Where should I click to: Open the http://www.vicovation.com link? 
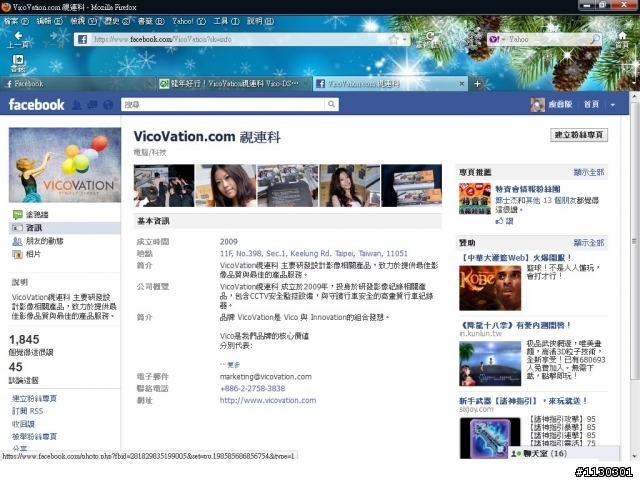268,400
